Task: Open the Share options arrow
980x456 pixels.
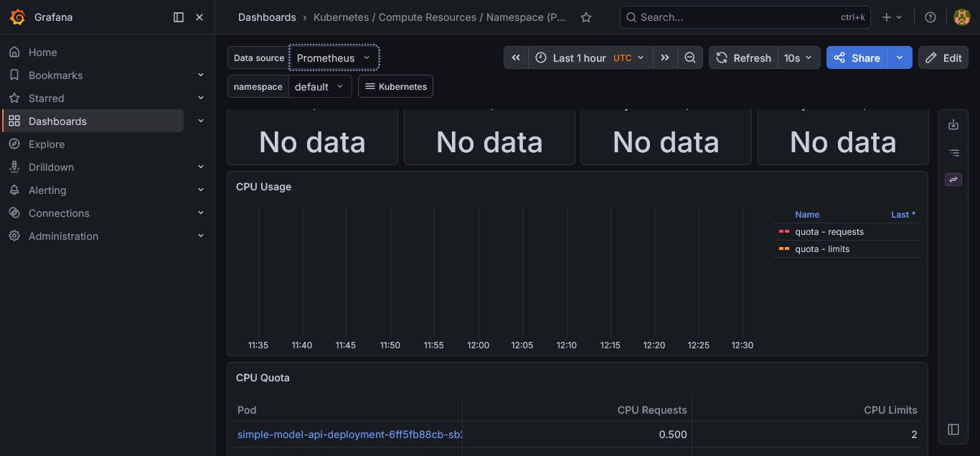Action: 900,58
